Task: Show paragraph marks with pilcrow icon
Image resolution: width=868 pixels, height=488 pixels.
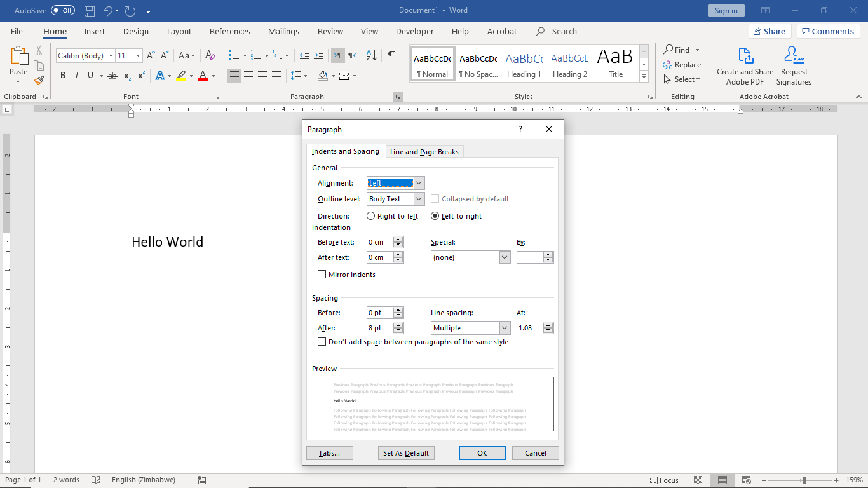Action: coord(391,56)
